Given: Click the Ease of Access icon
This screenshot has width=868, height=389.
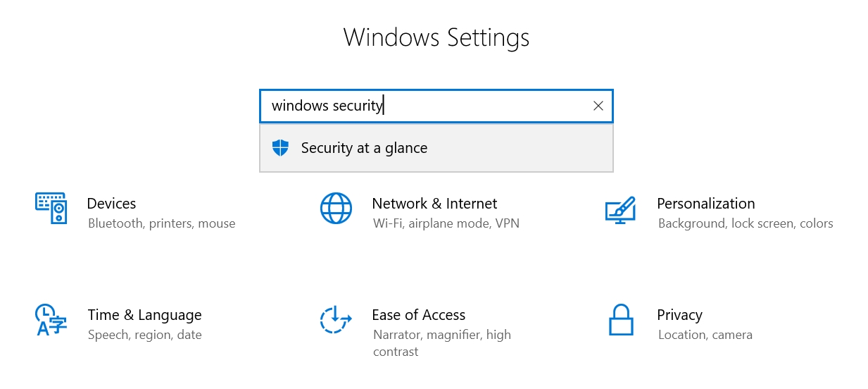Looking at the screenshot, I should [x=336, y=320].
